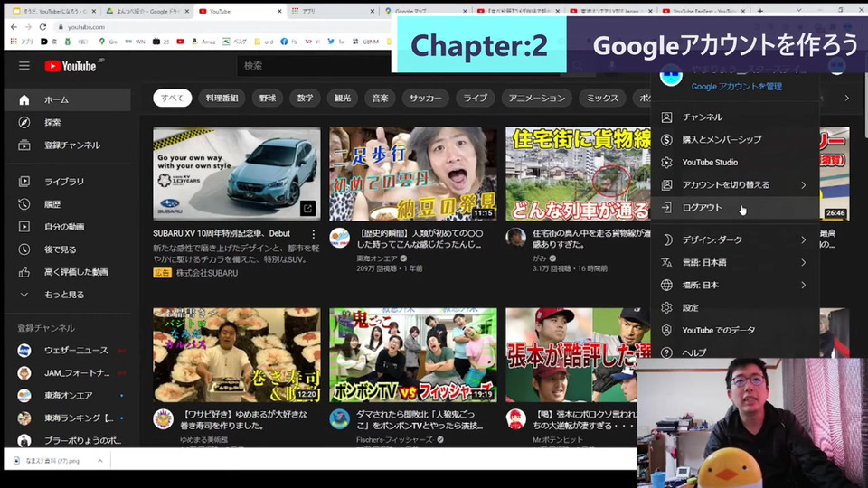Open ボンボンTV vs フィッシャーズ thumbnail

[x=413, y=354]
